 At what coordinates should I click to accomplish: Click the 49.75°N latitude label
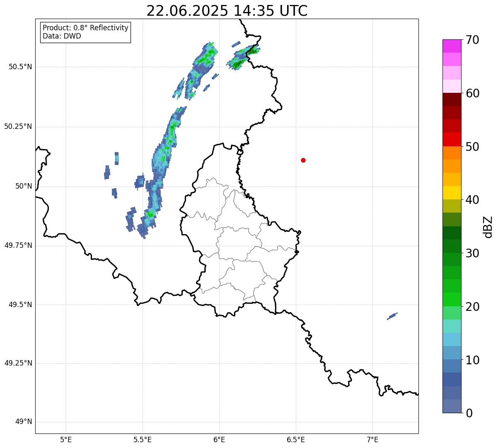pos(18,245)
